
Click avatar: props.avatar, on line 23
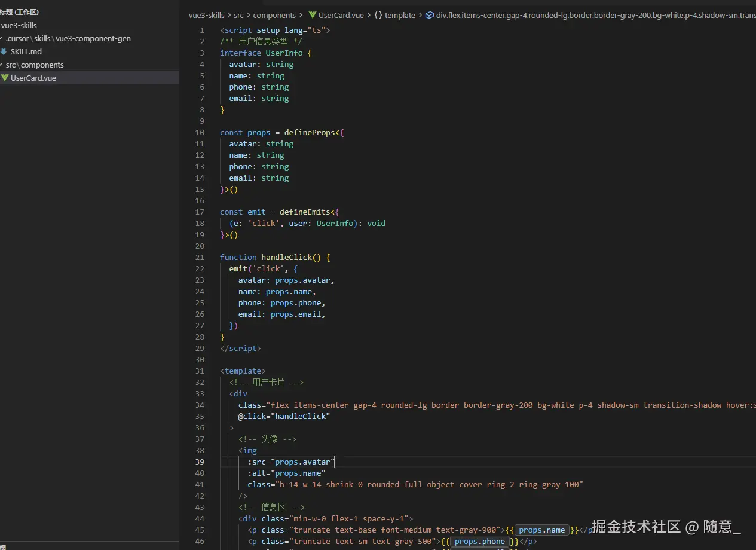click(x=287, y=280)
